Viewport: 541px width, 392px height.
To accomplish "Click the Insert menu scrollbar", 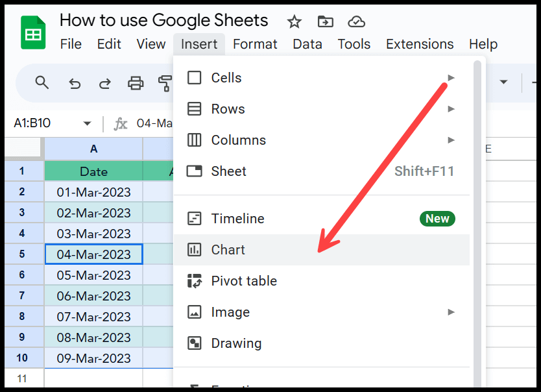I will tap(477, 224).
